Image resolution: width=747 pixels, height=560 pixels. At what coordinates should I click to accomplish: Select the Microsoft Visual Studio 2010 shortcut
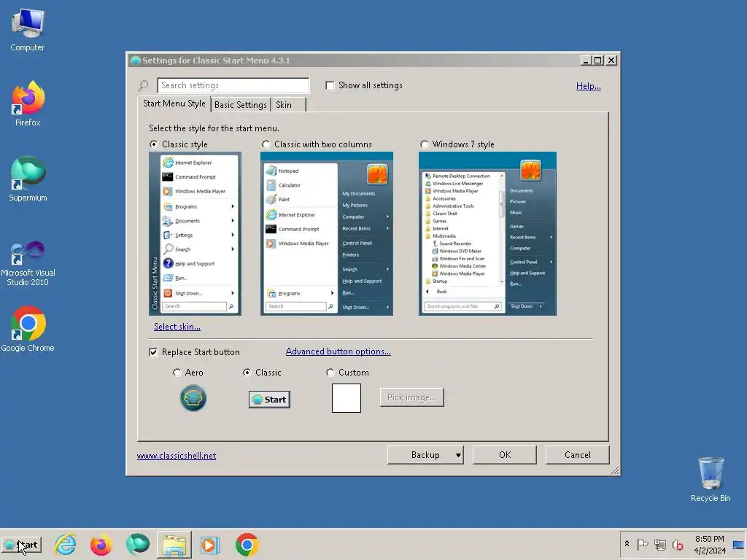[28, 262]
